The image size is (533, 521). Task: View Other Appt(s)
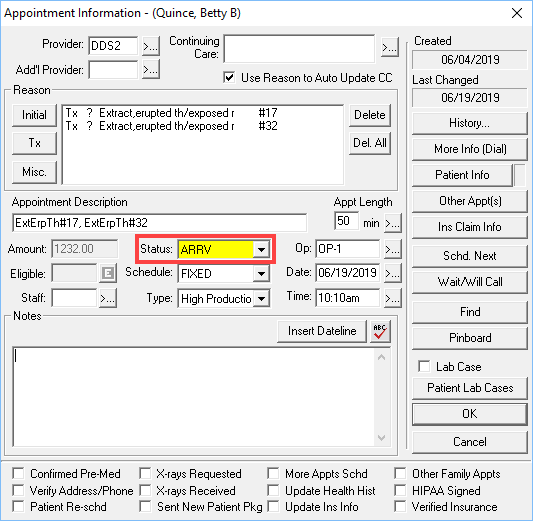pos(469,201)
